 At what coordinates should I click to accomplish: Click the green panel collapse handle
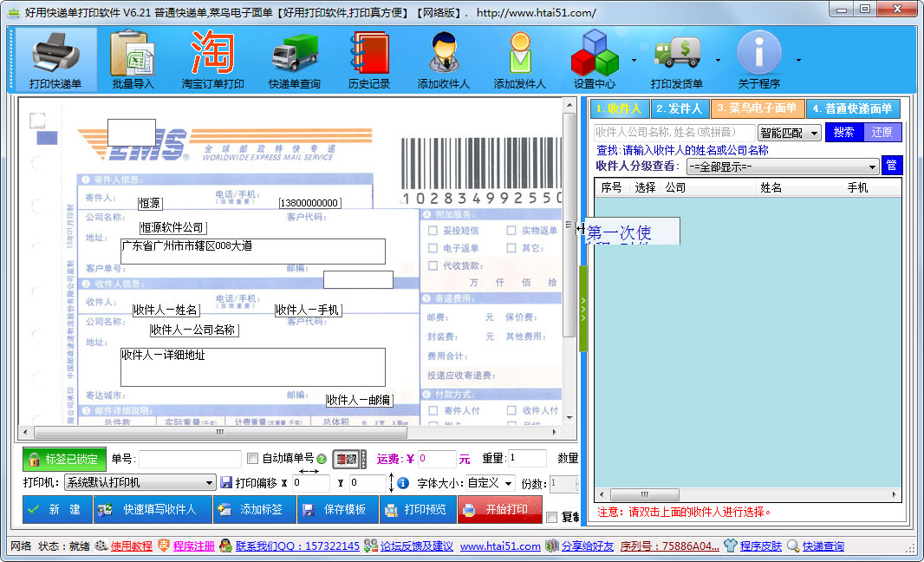[583, 308]
